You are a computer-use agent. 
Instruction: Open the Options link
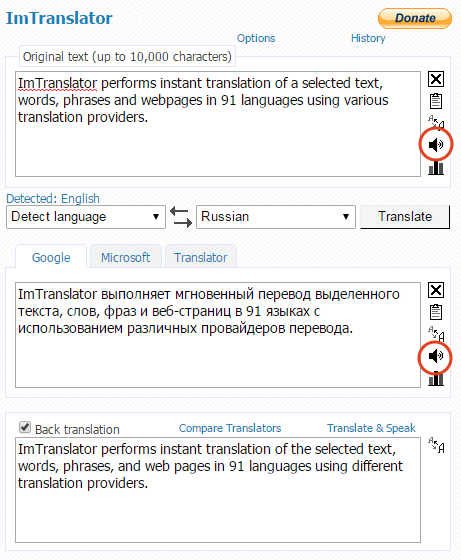[x=256, y=38]
